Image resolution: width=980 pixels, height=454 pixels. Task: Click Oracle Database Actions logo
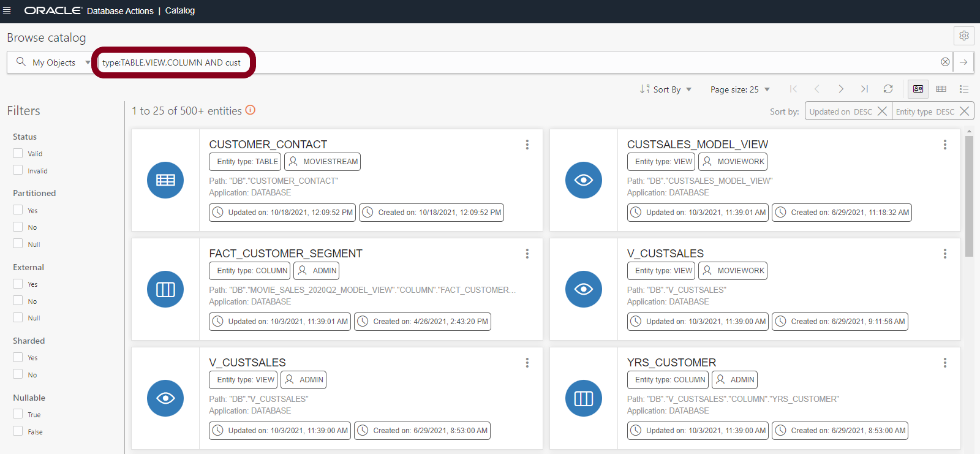click(89, 10)
